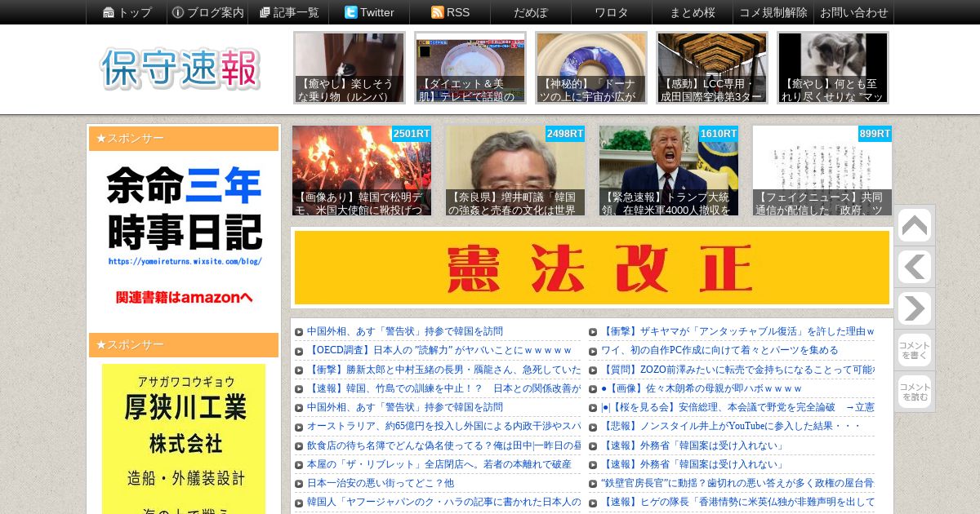Open 日本一治安の悪い街ってどこ link
The width and height of the screenshot is (980, 514).
coord(381,482)
